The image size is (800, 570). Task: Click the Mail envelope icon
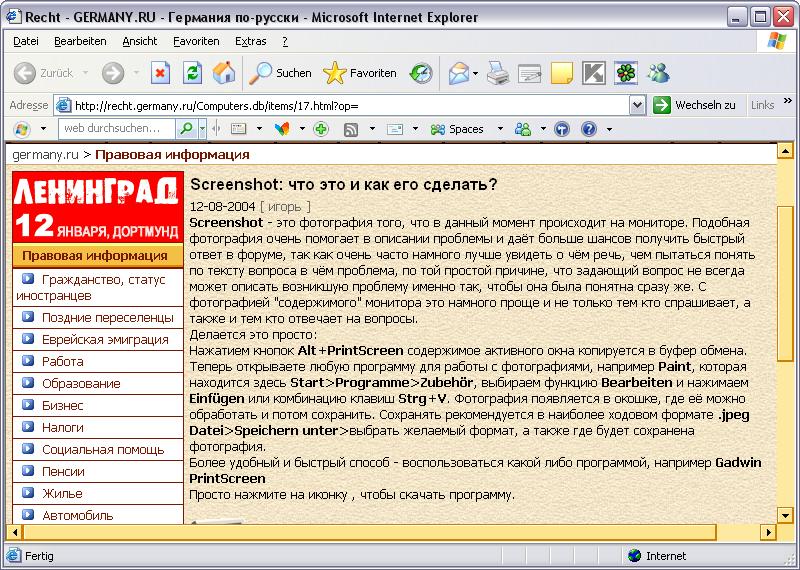click(458, 73)
